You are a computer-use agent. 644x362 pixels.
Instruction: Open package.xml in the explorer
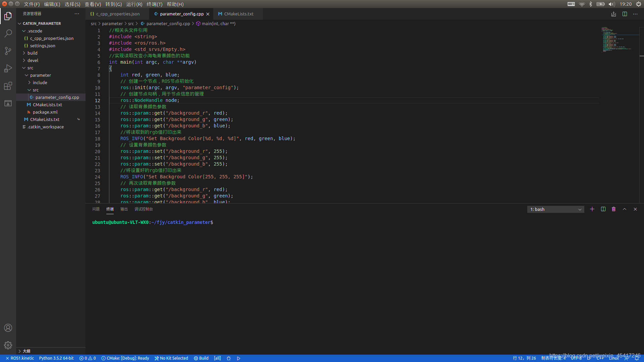coord(51,112)
